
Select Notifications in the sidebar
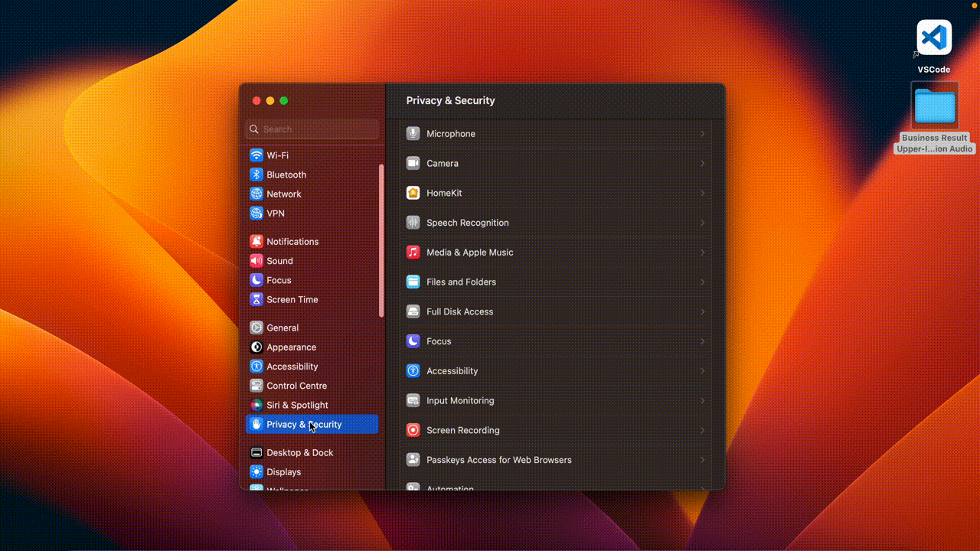[292, 242]
